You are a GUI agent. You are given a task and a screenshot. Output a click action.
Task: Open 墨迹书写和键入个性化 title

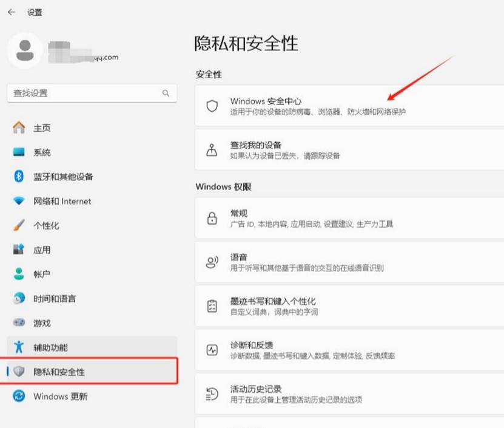[273, 301]
